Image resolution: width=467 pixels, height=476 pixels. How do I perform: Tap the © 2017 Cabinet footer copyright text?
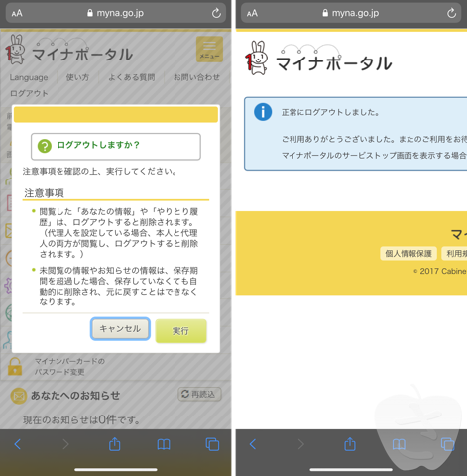click(440, 271)
